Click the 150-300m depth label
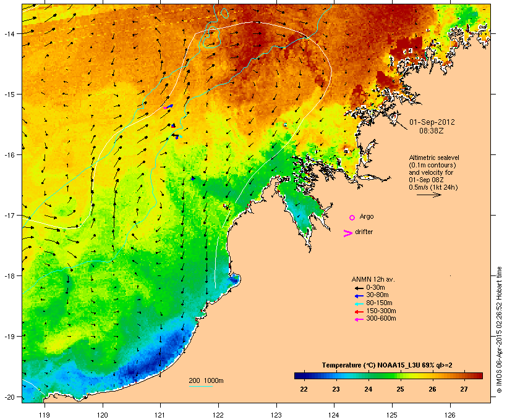 381,311
